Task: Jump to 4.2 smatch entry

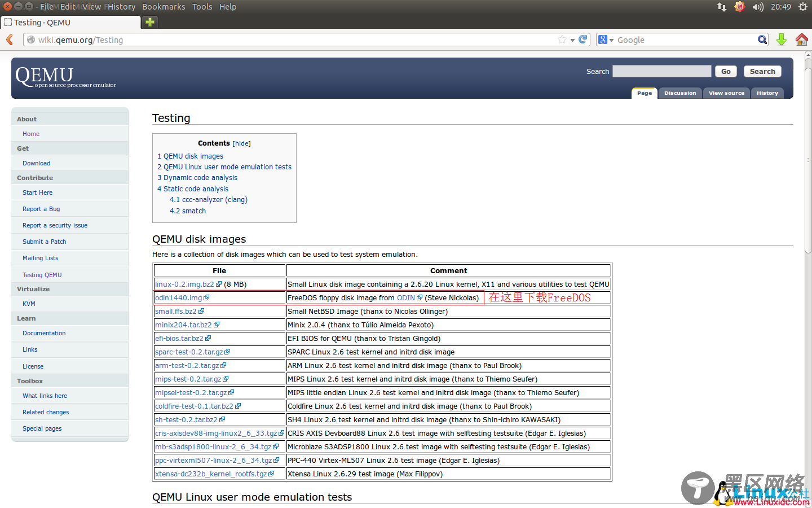Action: pos(188,211)
